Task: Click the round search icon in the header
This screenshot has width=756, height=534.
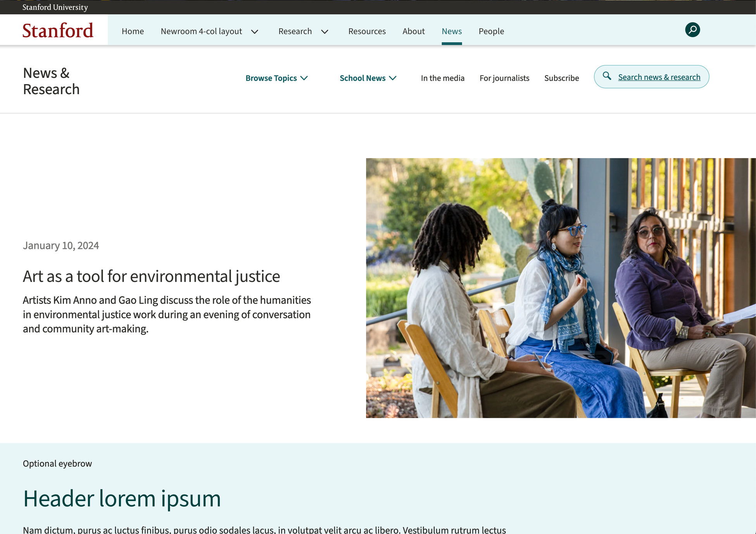Action: click(692, 30)
